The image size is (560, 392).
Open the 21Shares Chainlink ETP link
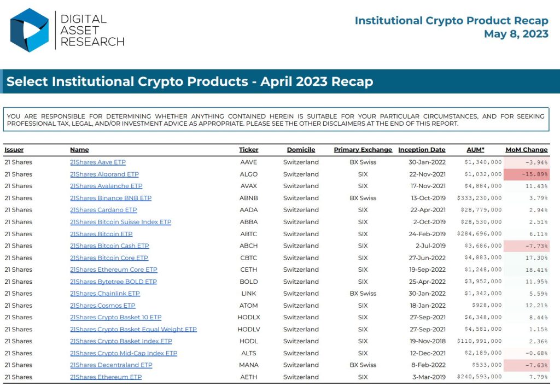point(105,294)
